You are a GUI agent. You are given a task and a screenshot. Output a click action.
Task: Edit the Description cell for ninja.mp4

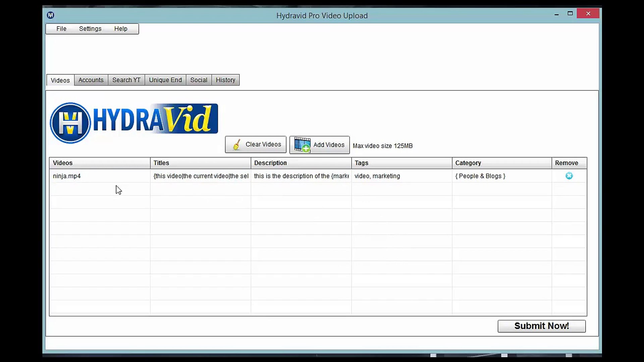pyautogui.click(x=301, y=176)
